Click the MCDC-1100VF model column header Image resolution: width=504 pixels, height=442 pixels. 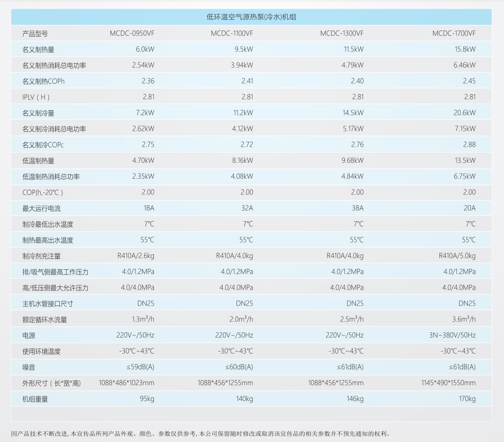pos(232,34)
